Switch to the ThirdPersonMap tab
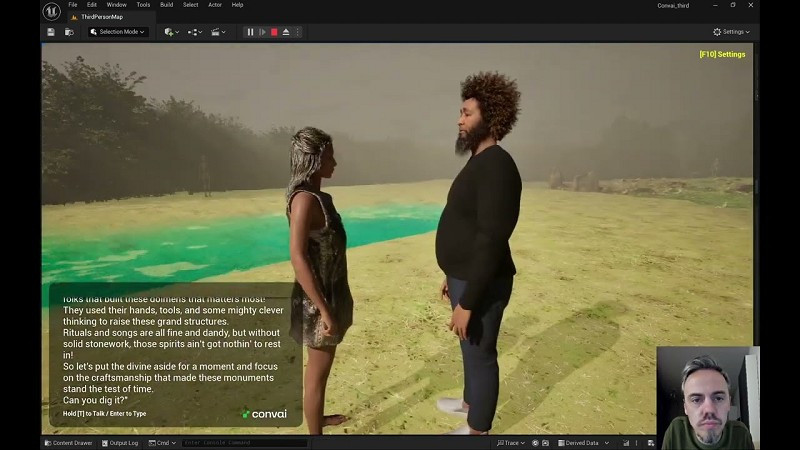 101,17
